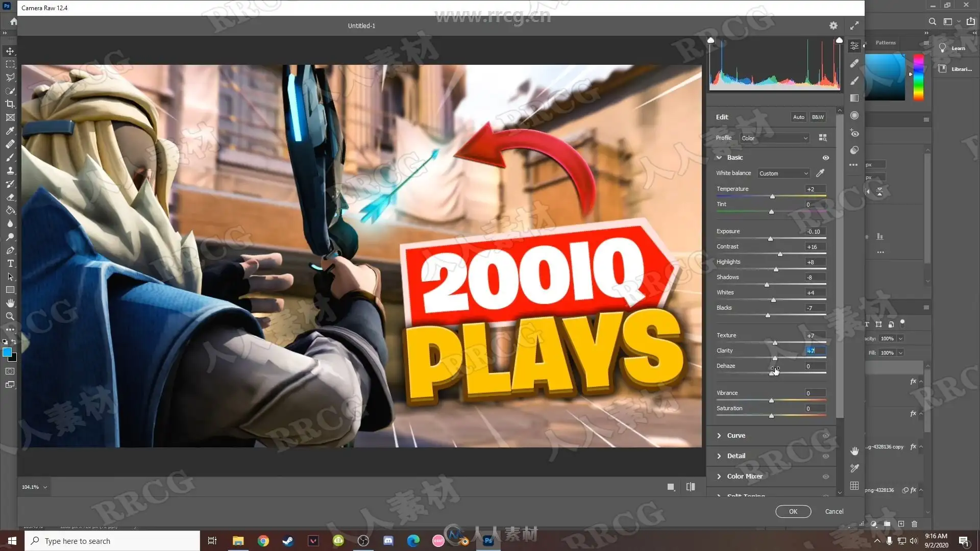Open the White balance Custom dropdown
Viewport: 980px width, 551px height.
click(783, 173)
